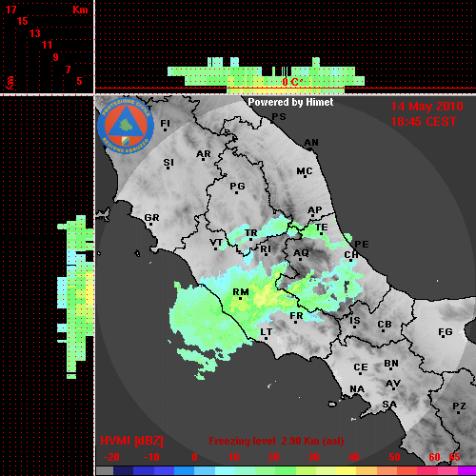Click the PZ city marker
This screenshot has width=476, height=476.
(x=459, y=407)
